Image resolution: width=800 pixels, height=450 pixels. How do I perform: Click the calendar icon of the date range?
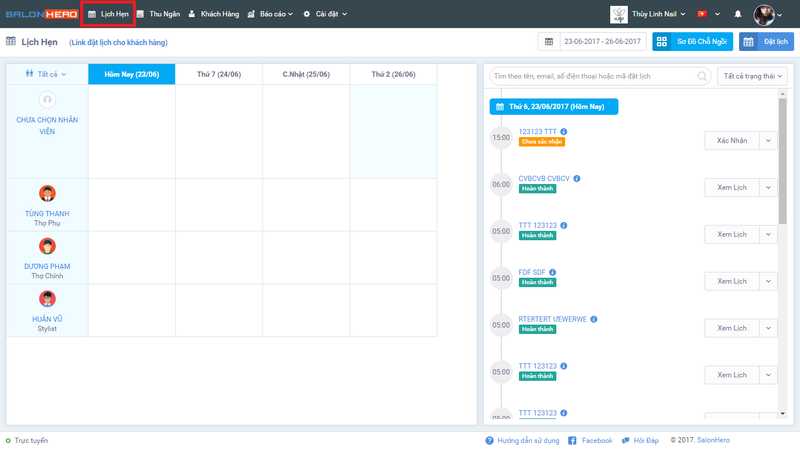[549, 42]
